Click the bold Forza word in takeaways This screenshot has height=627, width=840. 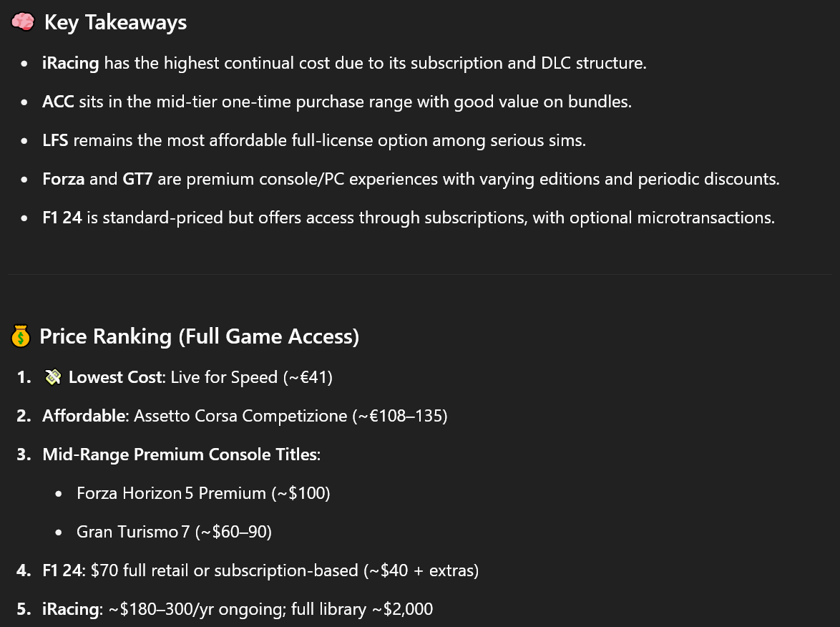(64, 179)
